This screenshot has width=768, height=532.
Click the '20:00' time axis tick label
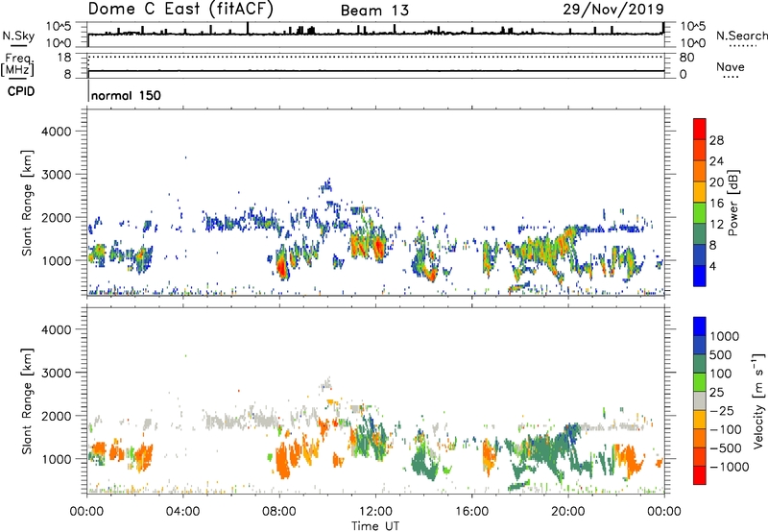click(568, 512)
